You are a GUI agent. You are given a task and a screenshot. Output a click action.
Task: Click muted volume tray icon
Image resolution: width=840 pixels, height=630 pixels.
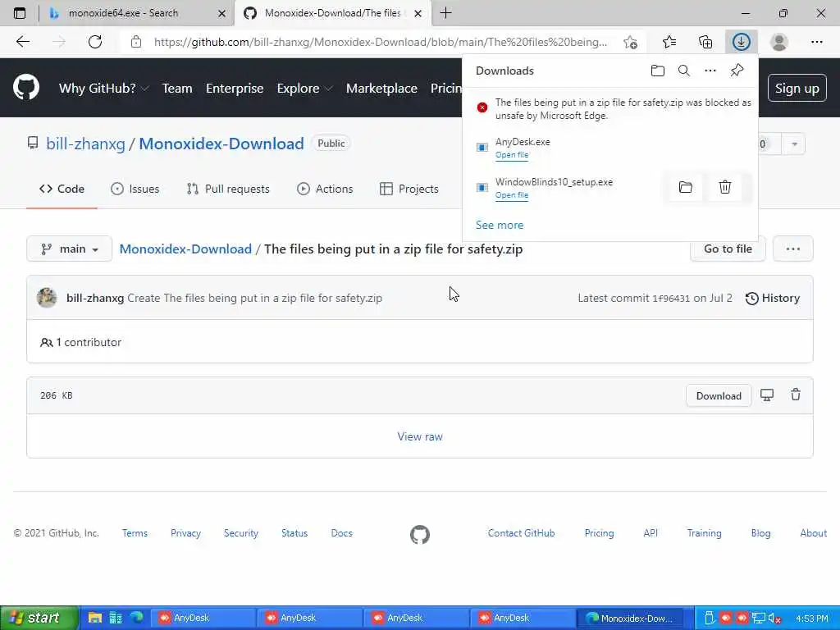(x=774, y=619)
